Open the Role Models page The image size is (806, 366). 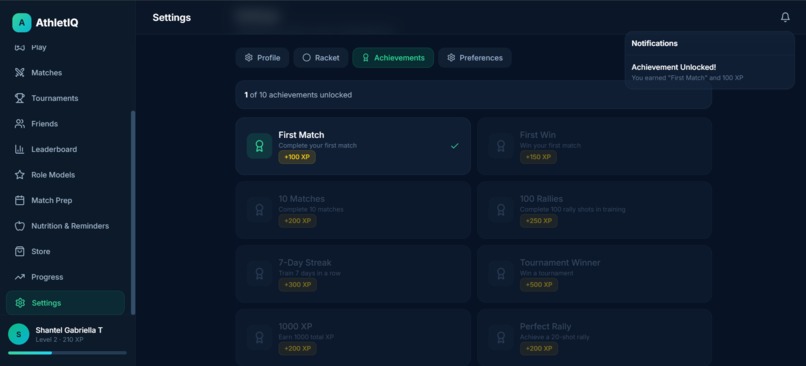click(x=65, y=175)
